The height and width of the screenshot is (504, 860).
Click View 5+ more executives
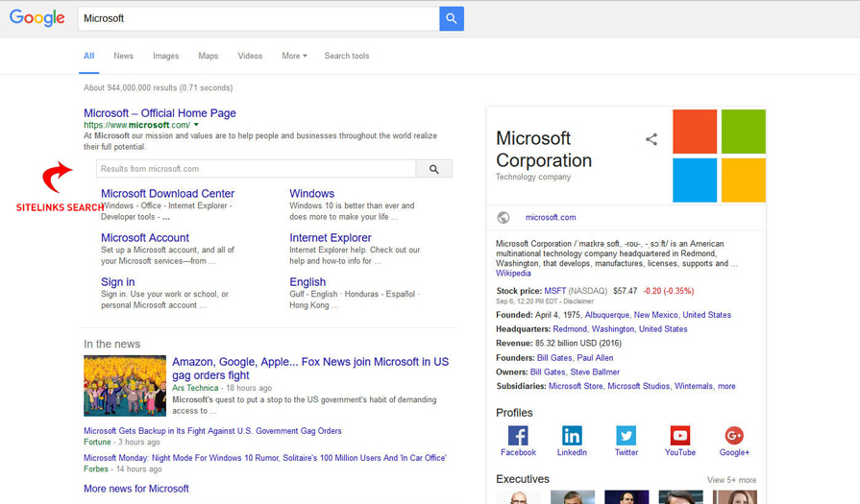coord(731,480)
